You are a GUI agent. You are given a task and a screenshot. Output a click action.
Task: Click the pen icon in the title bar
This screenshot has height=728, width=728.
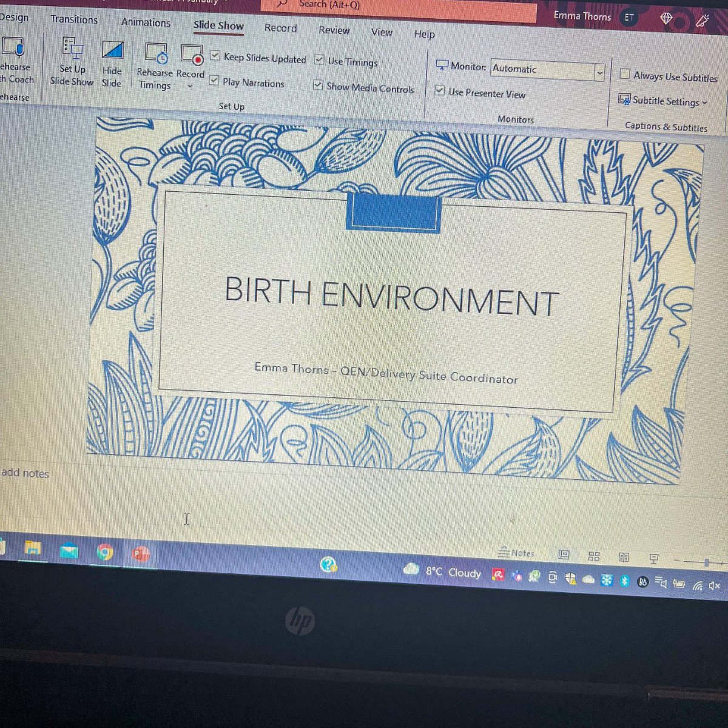click(703, 21)
